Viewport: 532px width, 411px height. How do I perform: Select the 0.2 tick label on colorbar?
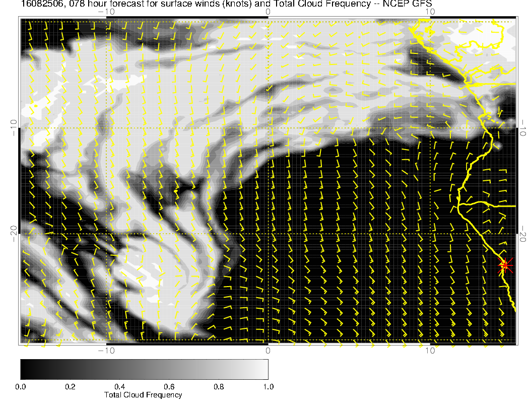point(70,387)
